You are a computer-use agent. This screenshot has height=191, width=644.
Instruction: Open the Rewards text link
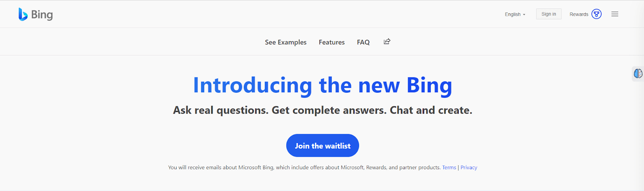[579, 14]
